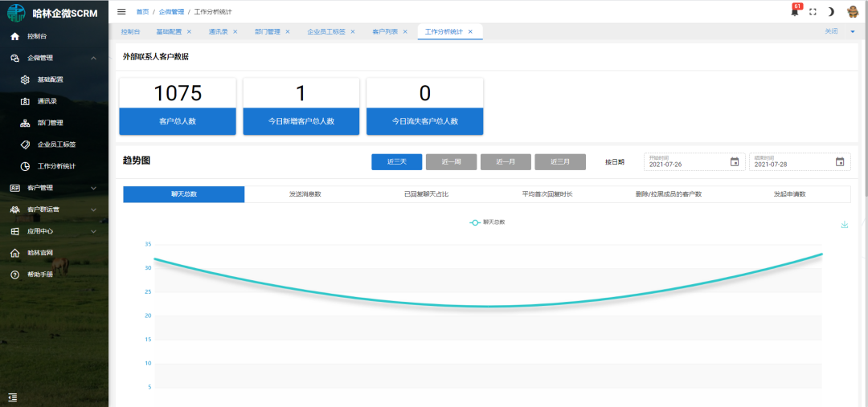Screen dimensions: 868x407
Task: Download the trend chart image
Action: pos(844,225)
